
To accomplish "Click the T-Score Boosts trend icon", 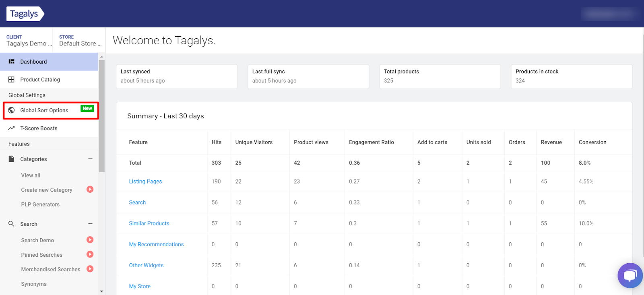I will (x=11, y=128).
